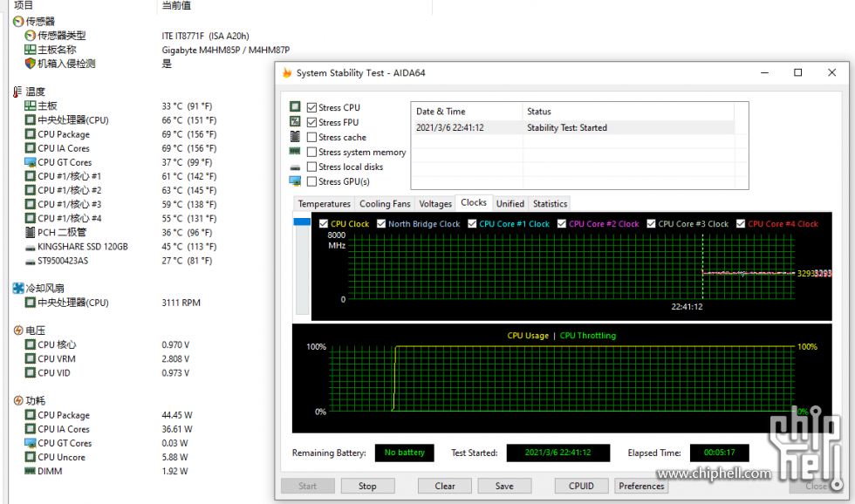Open the Statistics tab
The width and height of the screenshot is (855, 504).
(551, 204)
